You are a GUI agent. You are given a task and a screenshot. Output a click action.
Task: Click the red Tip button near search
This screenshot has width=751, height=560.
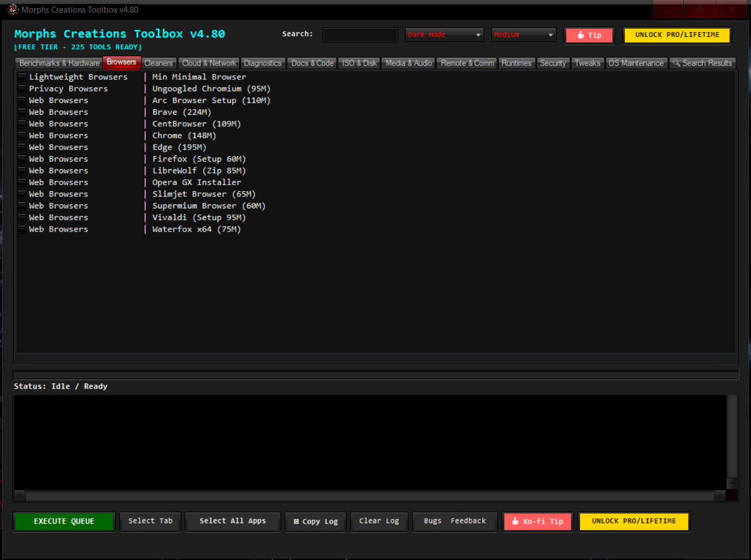[589, 35]
